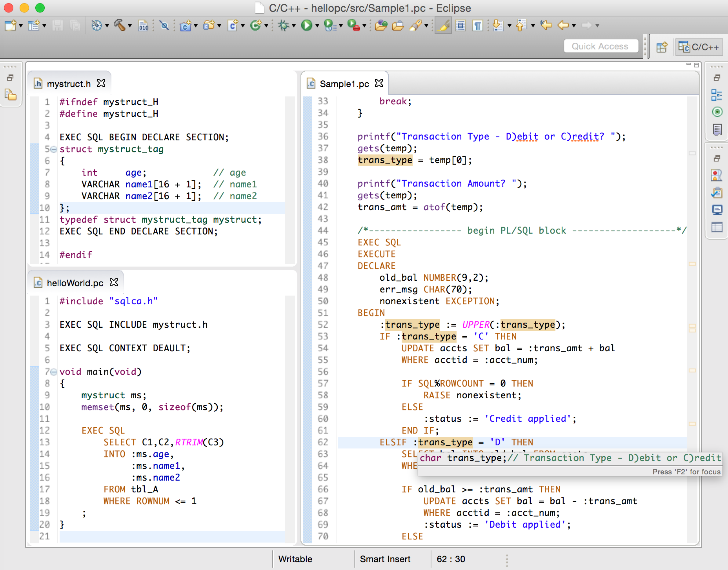Open the Previous Annotation dropdown arrow

533,26
